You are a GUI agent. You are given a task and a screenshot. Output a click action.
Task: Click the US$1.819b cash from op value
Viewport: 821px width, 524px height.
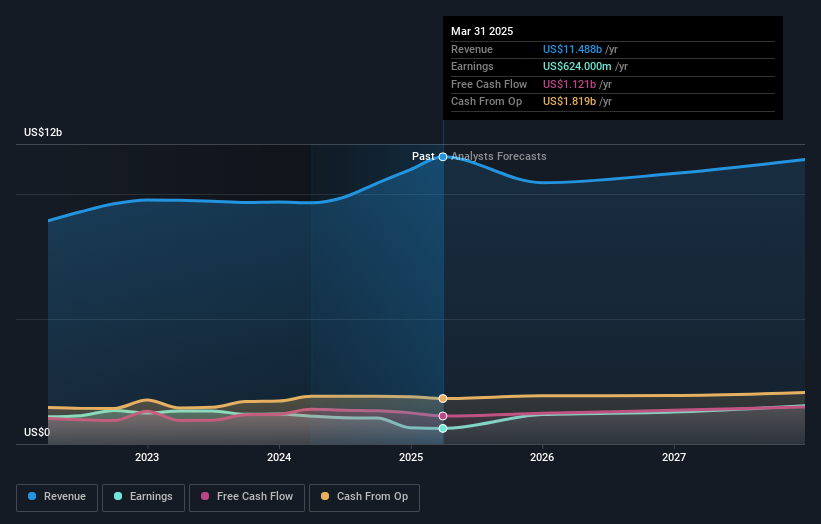[x=569, y=101]
